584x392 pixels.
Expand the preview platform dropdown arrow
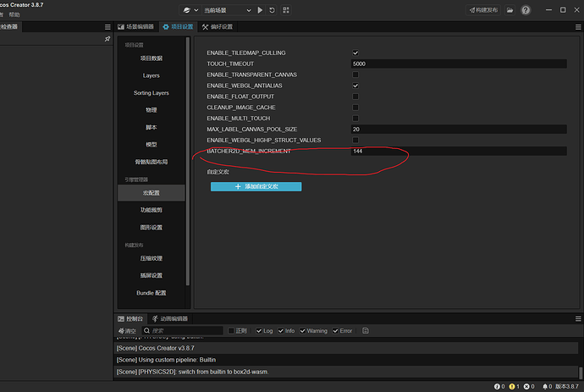[x=196, y=10]
